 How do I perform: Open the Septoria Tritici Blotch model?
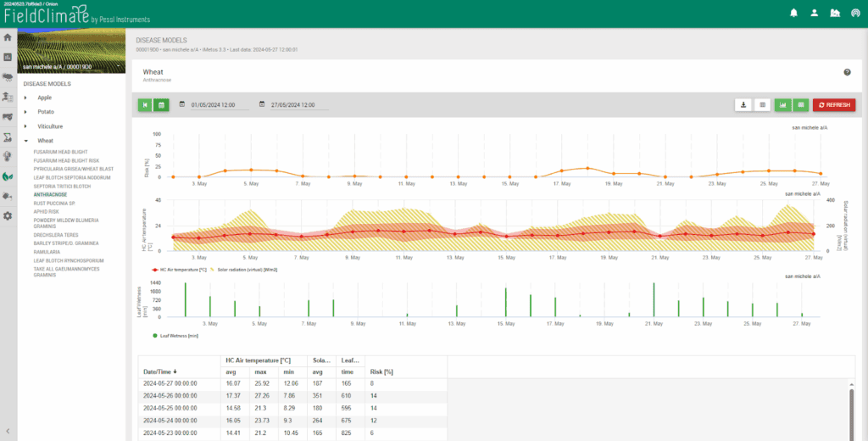[62, 186]
